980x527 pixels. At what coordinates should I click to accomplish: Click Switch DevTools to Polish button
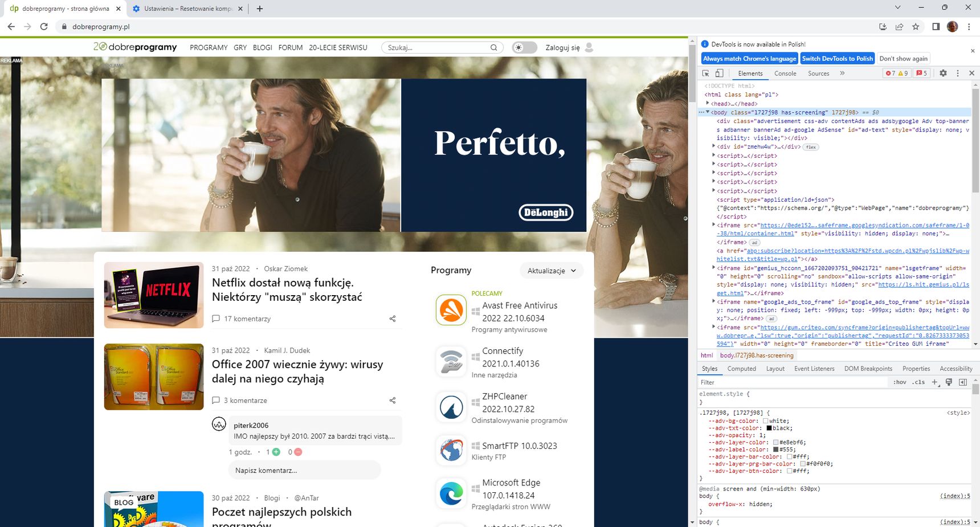pyautogui.click(x=837, y=59)
